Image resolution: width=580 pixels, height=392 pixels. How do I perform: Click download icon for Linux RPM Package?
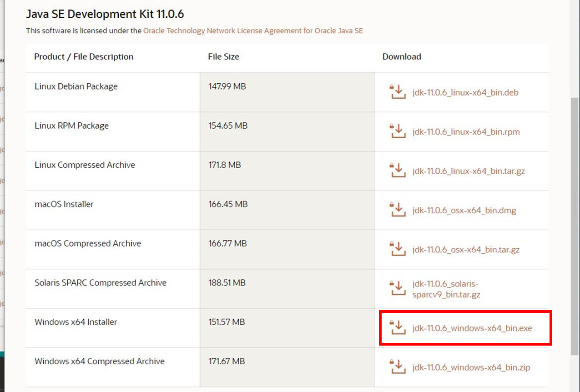point(397,131)
